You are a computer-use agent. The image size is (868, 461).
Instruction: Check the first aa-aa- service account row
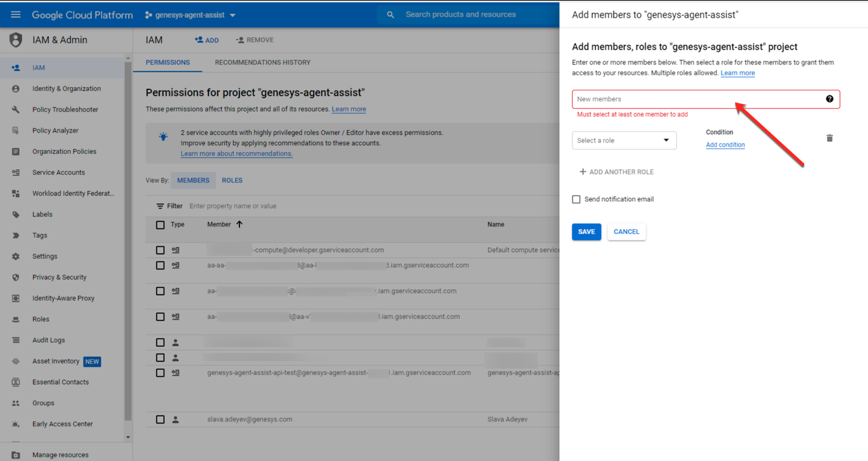[x=160, y=265]
